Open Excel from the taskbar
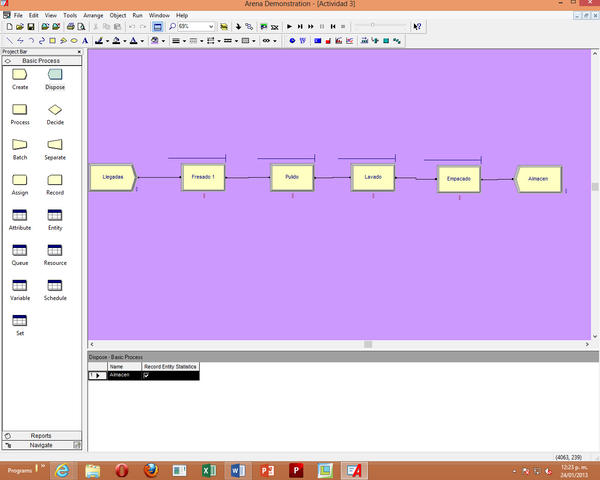Screen dimensions: 600x480 pos(209,470)
